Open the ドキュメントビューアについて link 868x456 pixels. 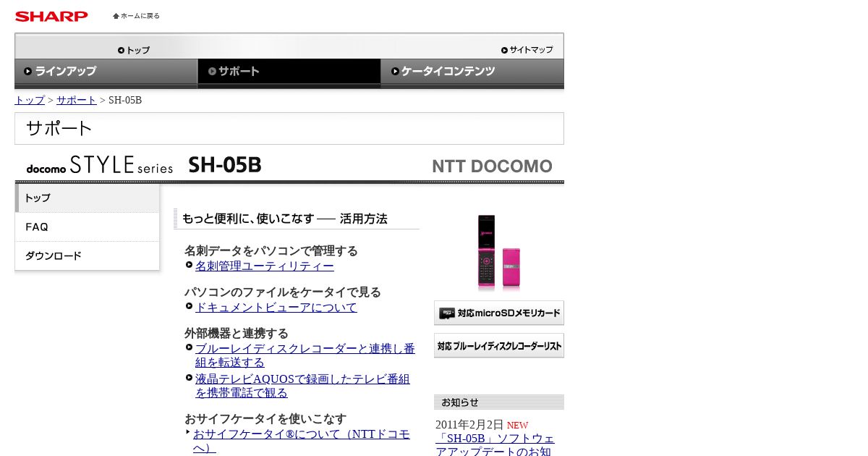(x=276, y=308)
